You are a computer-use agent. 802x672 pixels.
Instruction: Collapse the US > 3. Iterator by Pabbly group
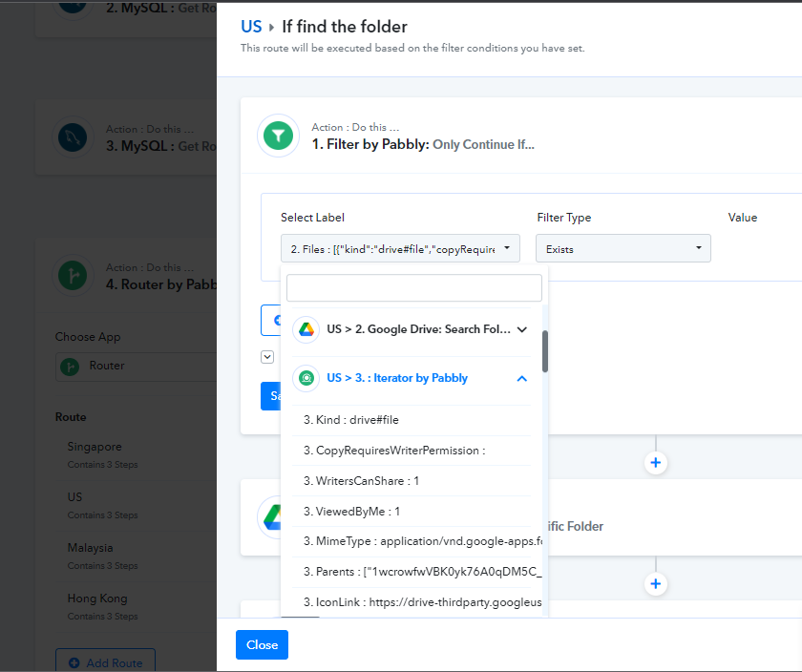tap(412, 378)
